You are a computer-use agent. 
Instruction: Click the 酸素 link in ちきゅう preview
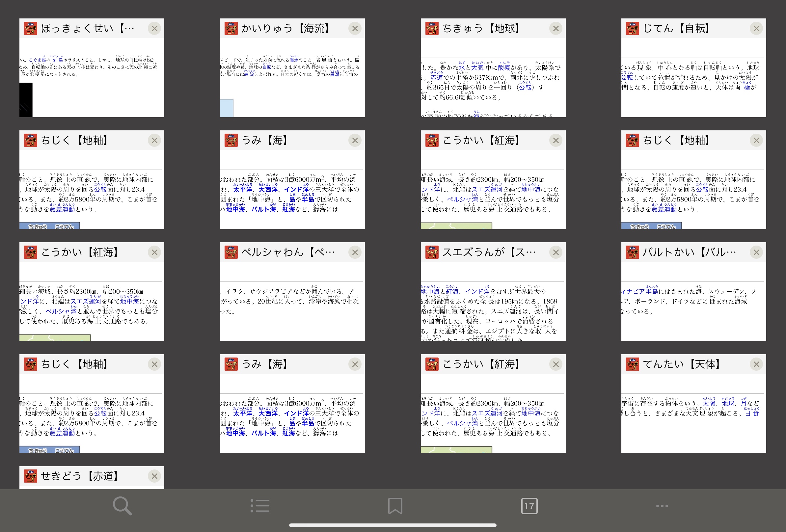[x=504, y=67]
